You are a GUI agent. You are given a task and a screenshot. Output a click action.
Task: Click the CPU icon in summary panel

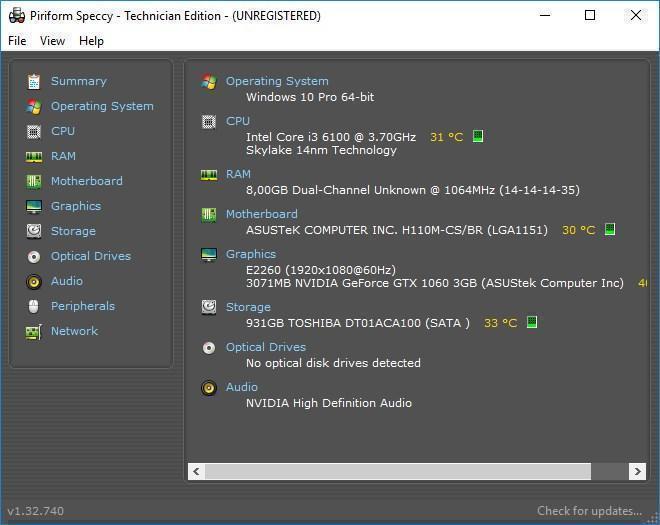point(209,122)
